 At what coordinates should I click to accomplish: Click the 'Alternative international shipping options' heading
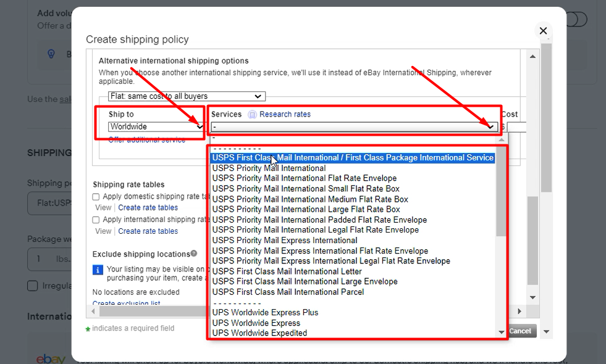click(x=174, y=61)
